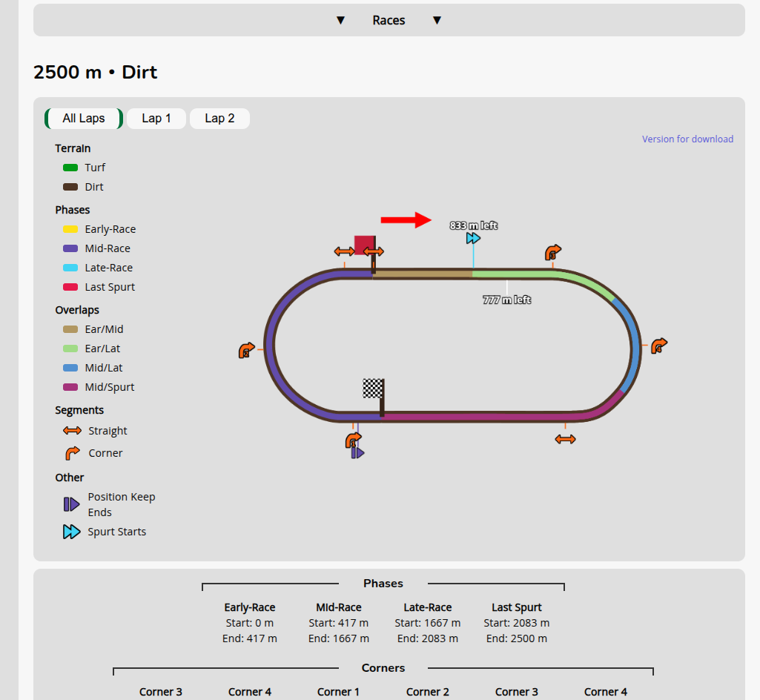This screenshot has height=700, width=760.
Task: Click the 'Corner 2' column title
Action: (428, 692)
